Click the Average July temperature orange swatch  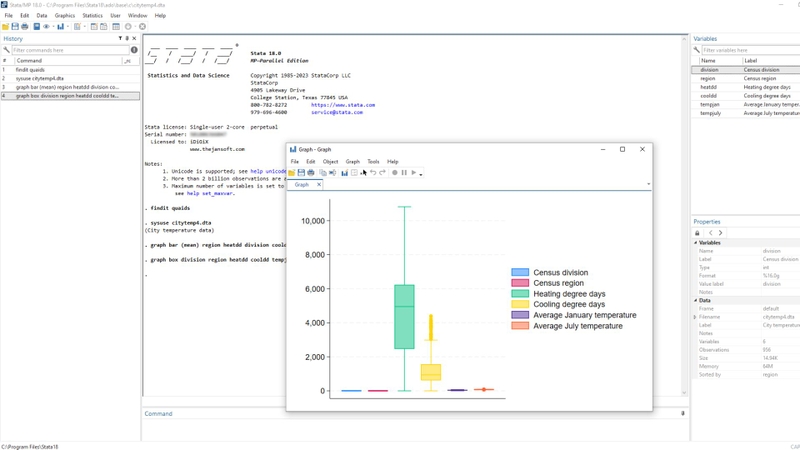[x=520, y=326]
